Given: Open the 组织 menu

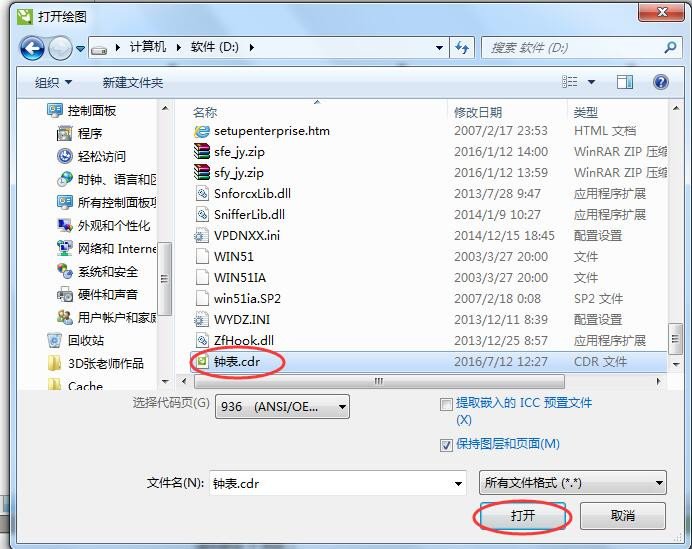Looking at the screenshot, I should pyautogui.click(x=53, y=83).
